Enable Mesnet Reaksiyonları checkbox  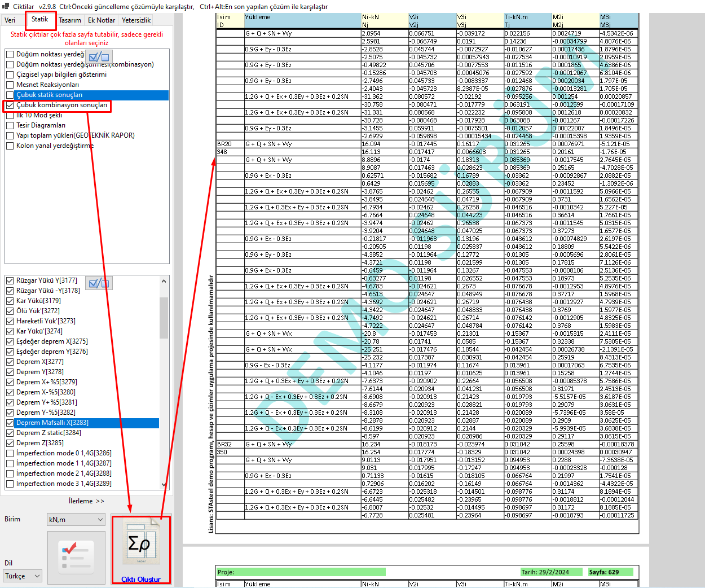10,85
